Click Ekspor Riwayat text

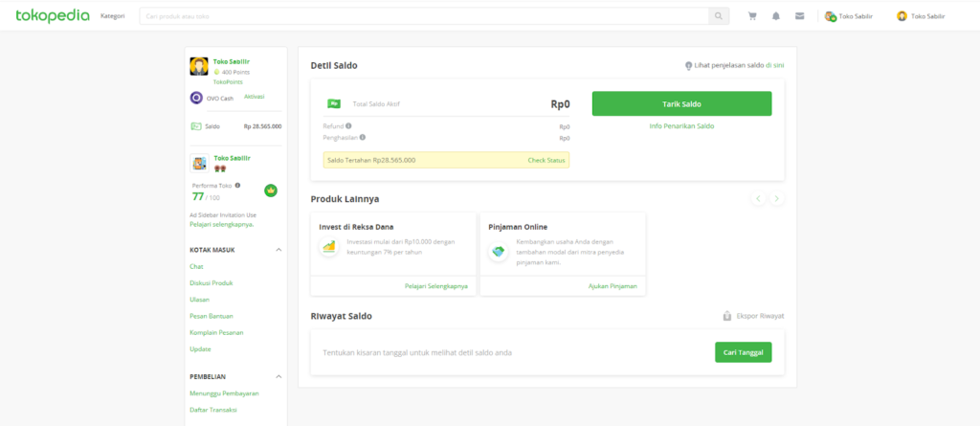[761, 316]
